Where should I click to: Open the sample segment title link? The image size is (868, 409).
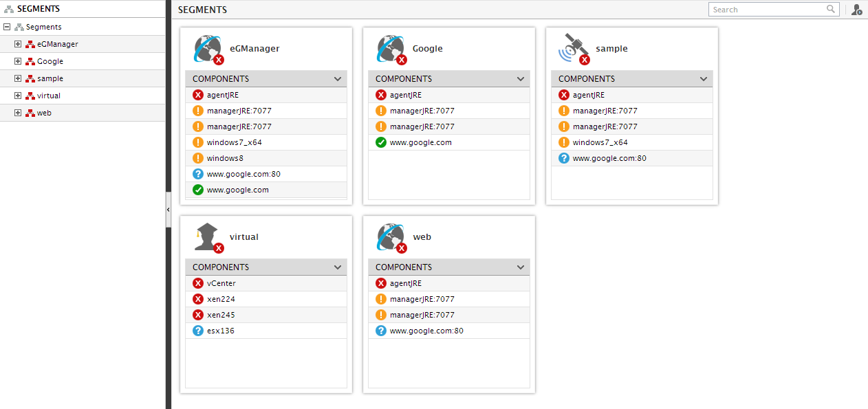point(611,49)
